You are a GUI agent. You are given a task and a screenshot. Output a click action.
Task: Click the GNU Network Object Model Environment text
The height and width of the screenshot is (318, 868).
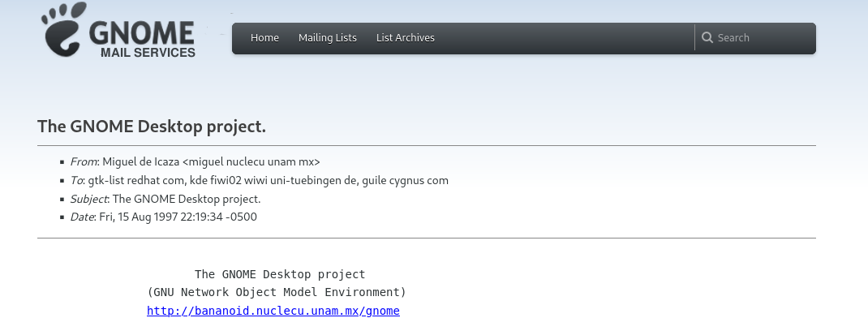point(277,292)
